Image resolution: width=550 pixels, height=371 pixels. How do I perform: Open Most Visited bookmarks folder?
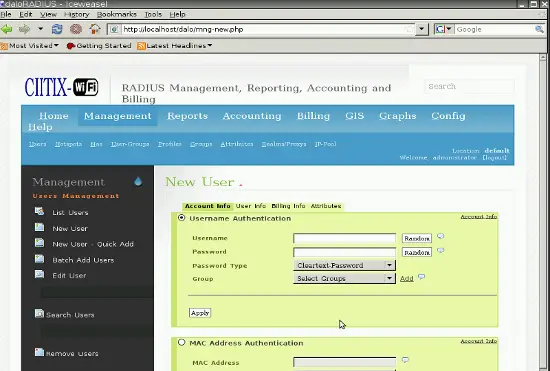point(30,46)
